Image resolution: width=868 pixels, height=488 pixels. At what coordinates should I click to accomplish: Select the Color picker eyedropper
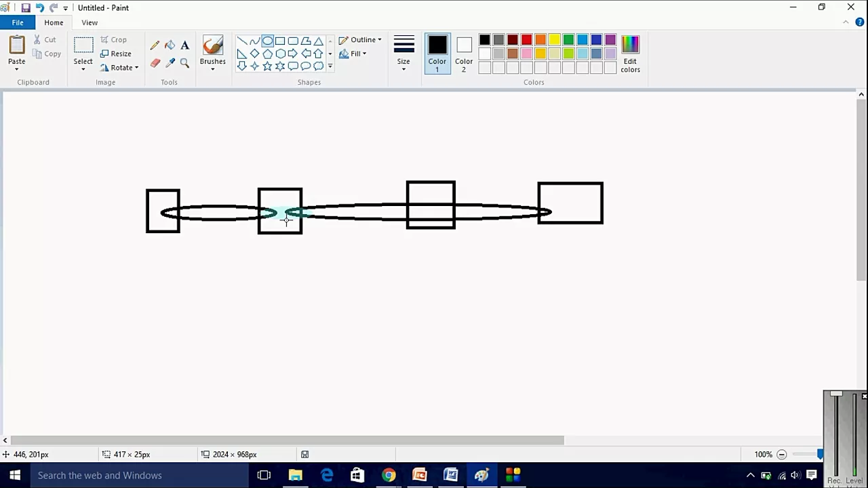click(170, 63)
